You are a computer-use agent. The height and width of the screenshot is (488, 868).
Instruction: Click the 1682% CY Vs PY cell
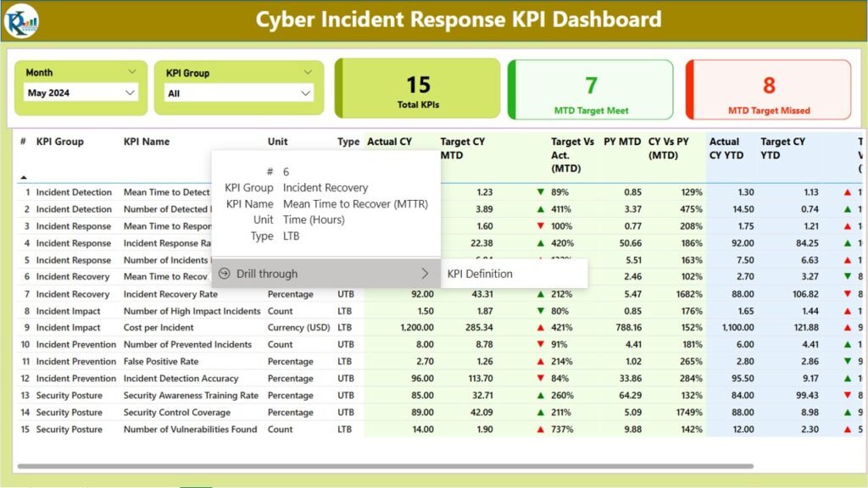click(x=688, y=294)
